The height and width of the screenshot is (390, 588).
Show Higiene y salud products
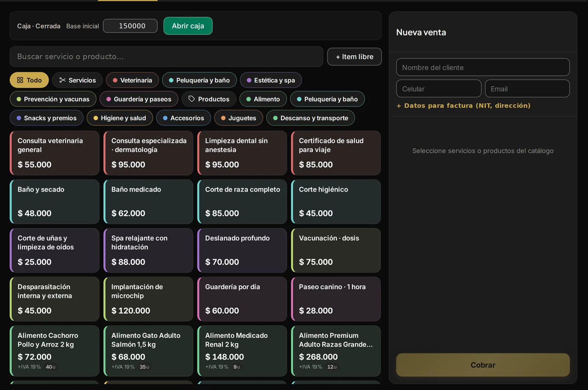pos(120,118)
